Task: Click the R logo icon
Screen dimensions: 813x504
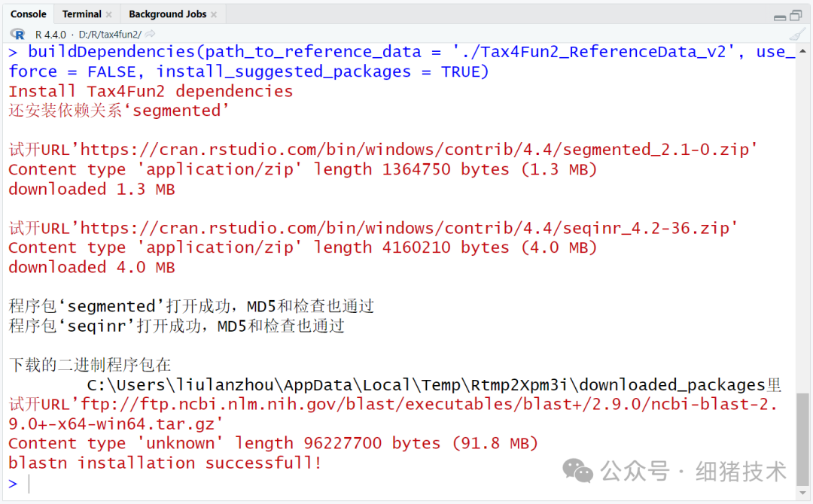Action: [x=17, y=34]
